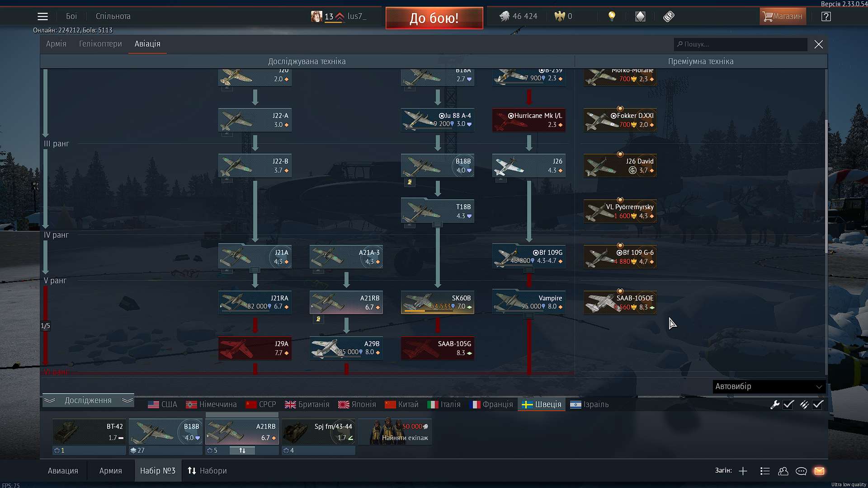
Task: Click the talisman icon under A21RB in tree
Action: tap(318, 319)
